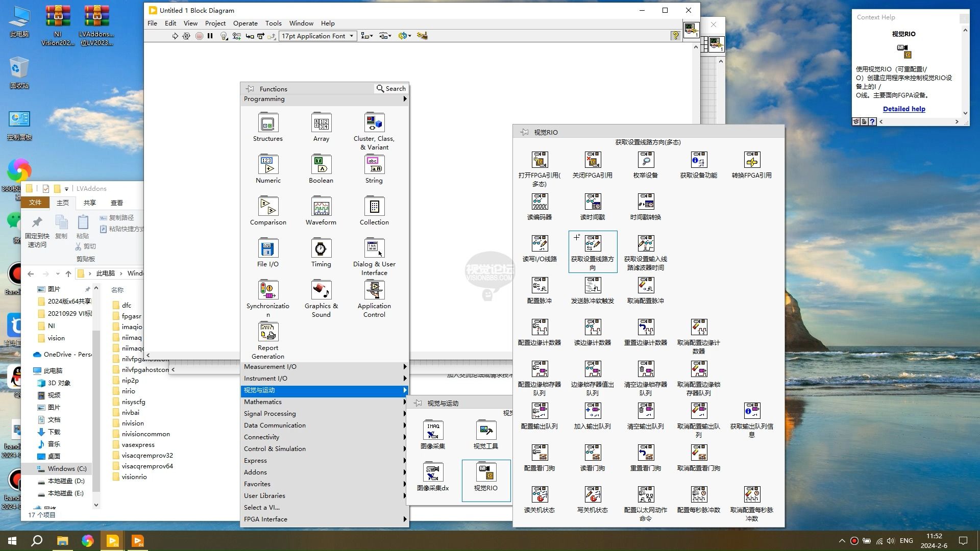
Task: Click the Detailed help link in Context Help
Action: (x=904, y=109)
